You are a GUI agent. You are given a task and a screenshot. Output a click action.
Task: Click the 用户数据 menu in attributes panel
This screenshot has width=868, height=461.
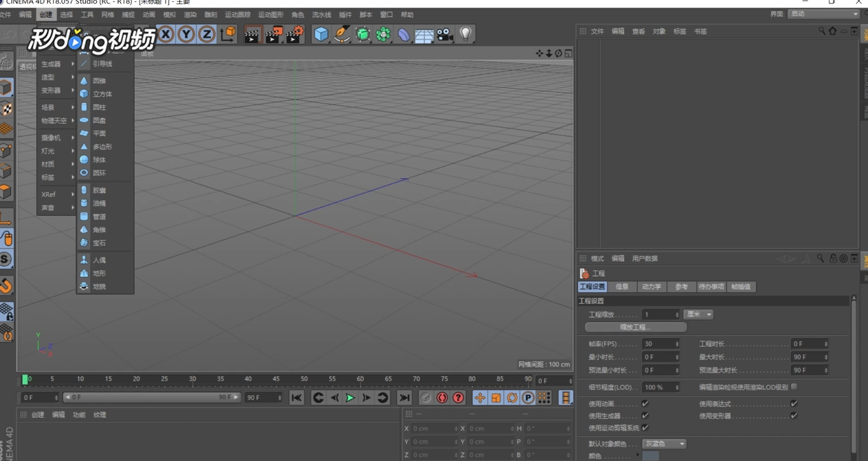pyautogui.click(x=645, y=258)
